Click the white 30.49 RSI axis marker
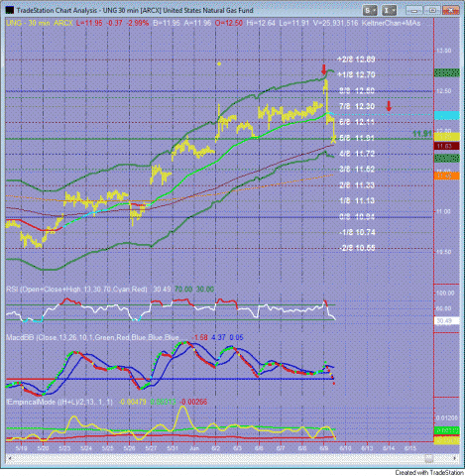Image resolution: width=465 pixels, height=476 pixels. pyautogui.click(x=447, y=321)
